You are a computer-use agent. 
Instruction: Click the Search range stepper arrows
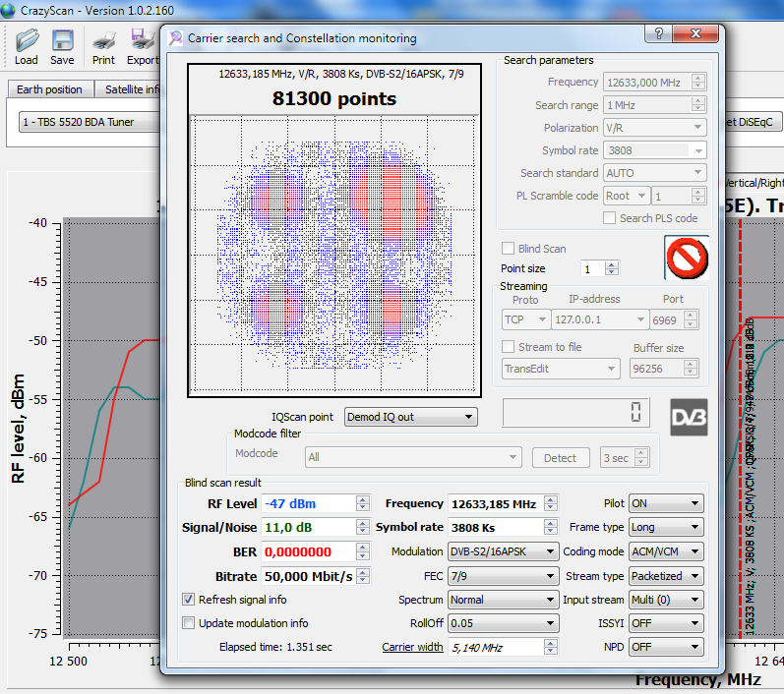[x=698, y=105]
